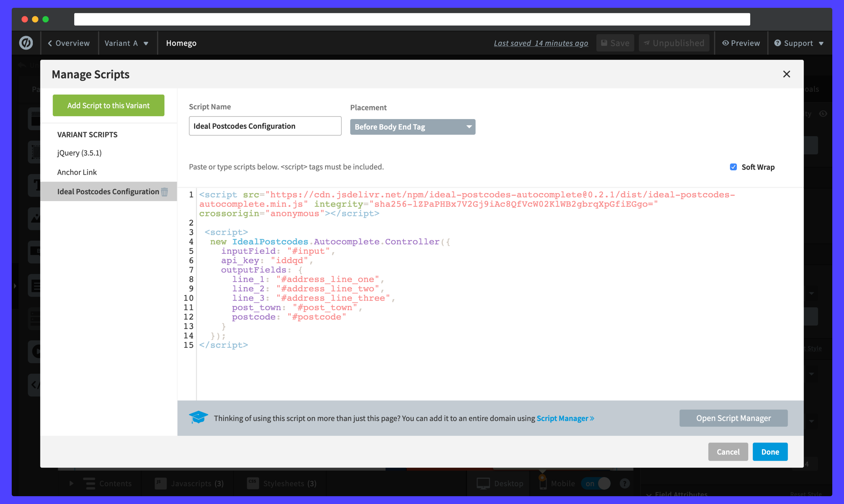The image size is (844, 504).
Task: Open the Last saved 14 minutes ago link
Action: pos(541,43)
